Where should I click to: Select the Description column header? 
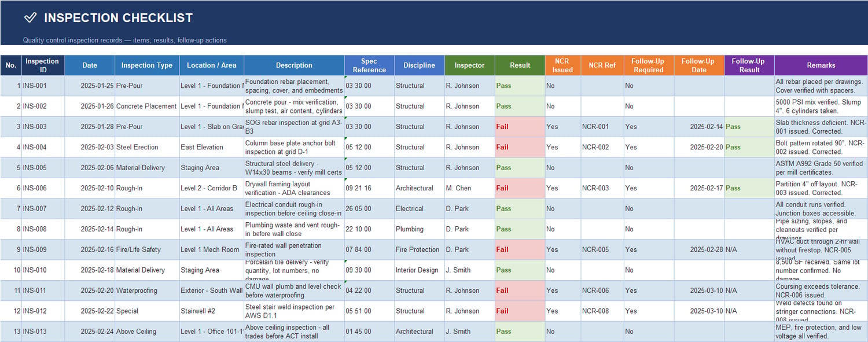click(294, 65)
